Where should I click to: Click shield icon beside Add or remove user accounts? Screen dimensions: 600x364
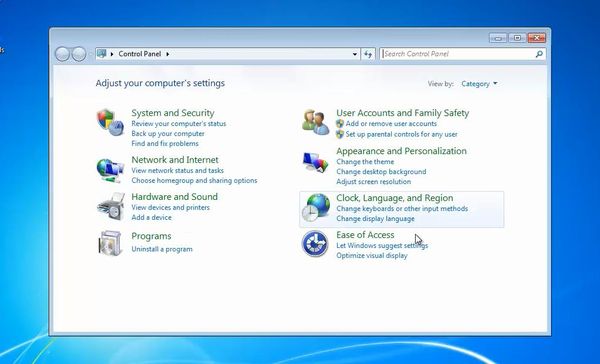(340, 124)
